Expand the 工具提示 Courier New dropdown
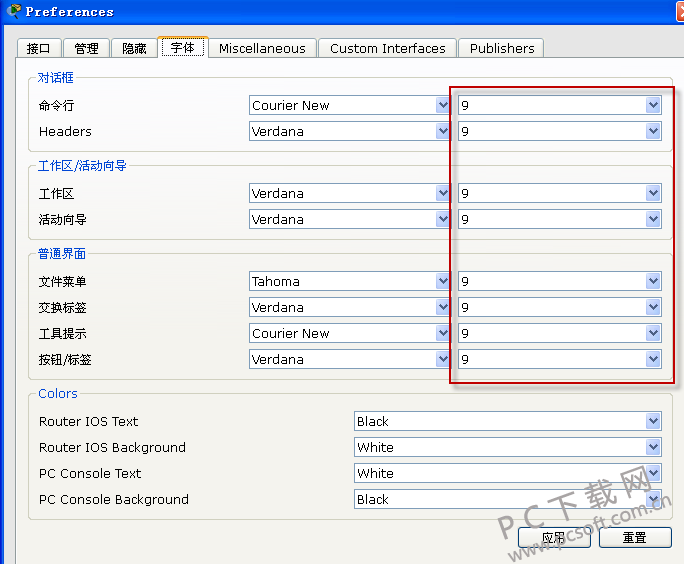The height and width of the screenshot is (564, 684). 349,333
